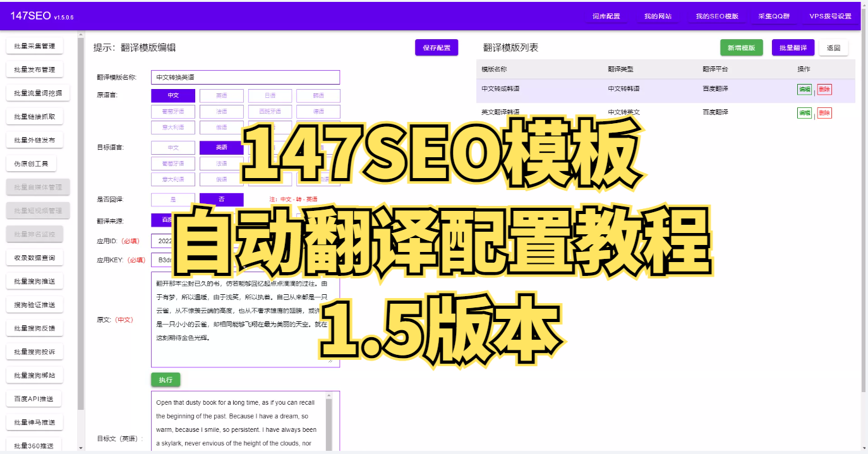Open 收录数据查询 in the sidebar

(x=34, y=258)
